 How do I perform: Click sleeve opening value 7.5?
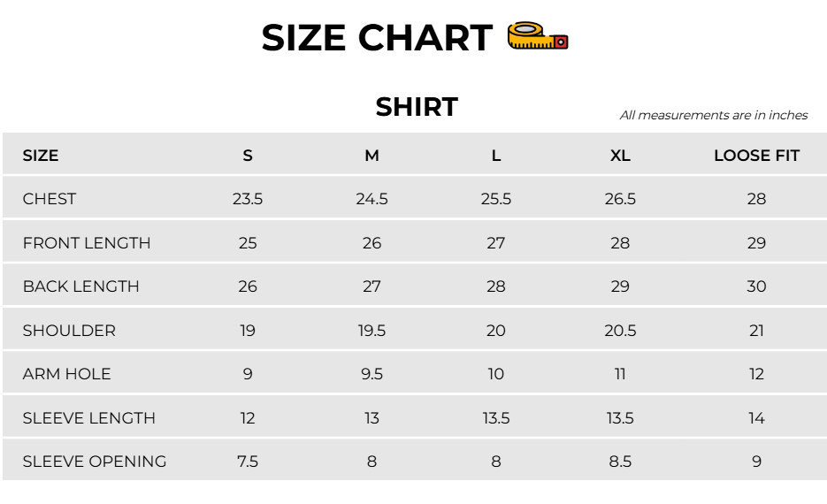pyautogui.click(x=248, y=462)
